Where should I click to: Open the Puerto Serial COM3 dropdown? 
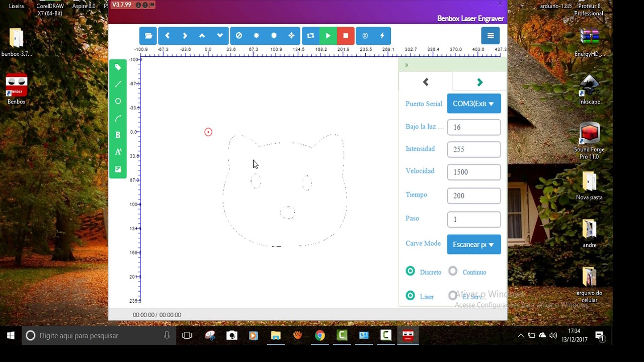474,104
